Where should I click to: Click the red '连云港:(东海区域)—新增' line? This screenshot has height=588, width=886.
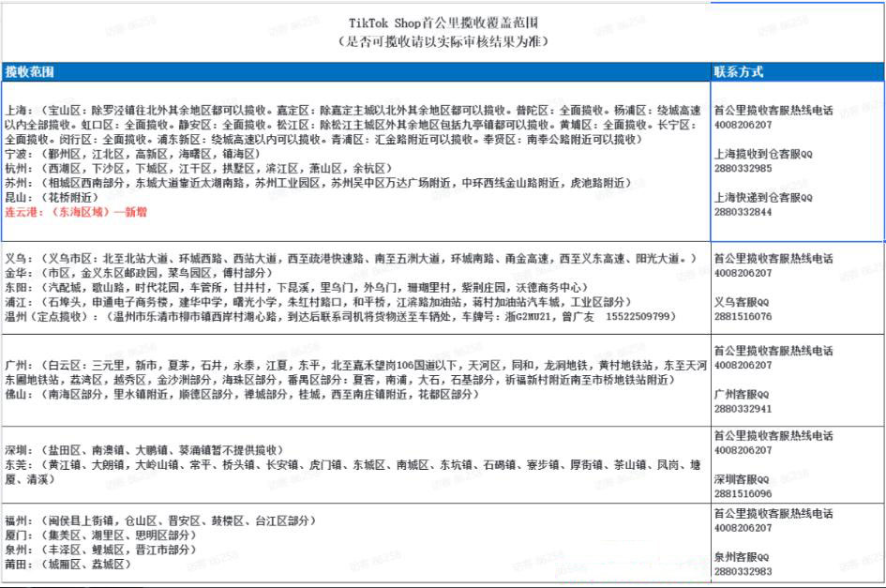pos(76,212)
